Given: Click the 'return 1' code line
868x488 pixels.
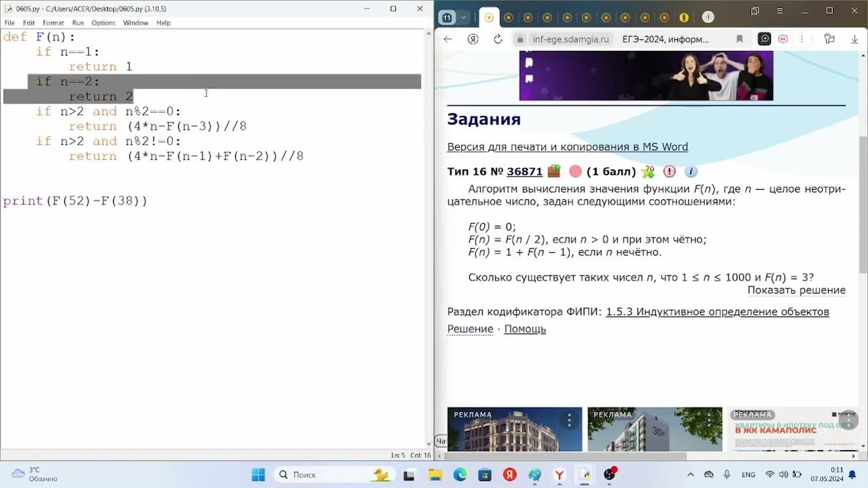Looking at the screenshot, I should coord(100,66).
